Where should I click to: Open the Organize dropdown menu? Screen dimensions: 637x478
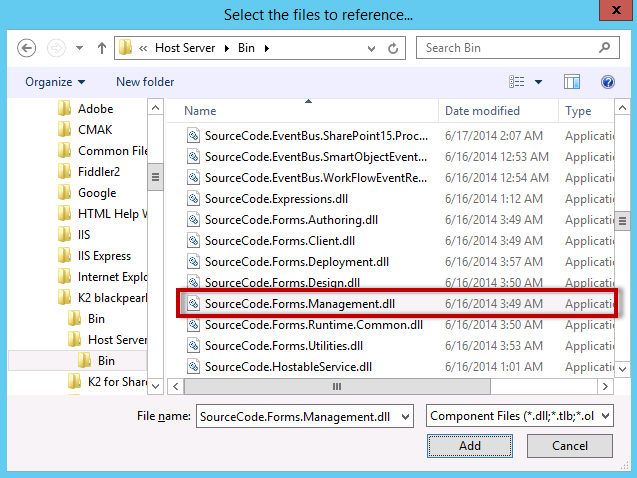[x=55, y=82]
